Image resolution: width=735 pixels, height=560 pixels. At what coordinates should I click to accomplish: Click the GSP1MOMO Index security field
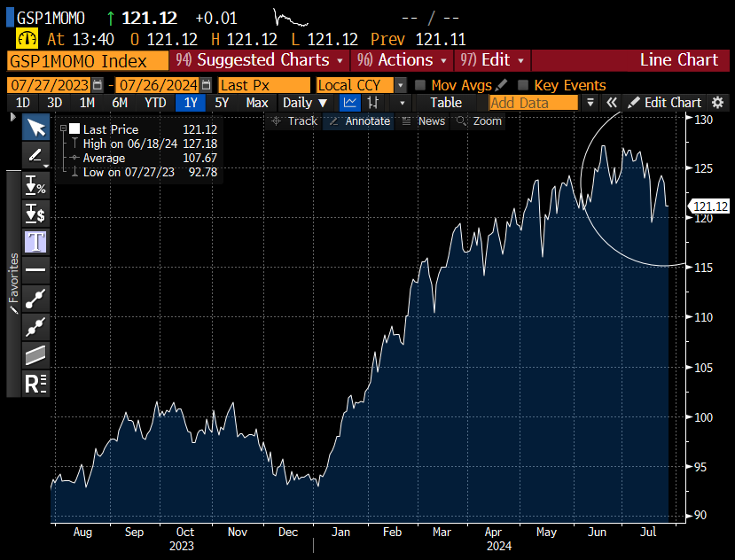pos(88,61)
